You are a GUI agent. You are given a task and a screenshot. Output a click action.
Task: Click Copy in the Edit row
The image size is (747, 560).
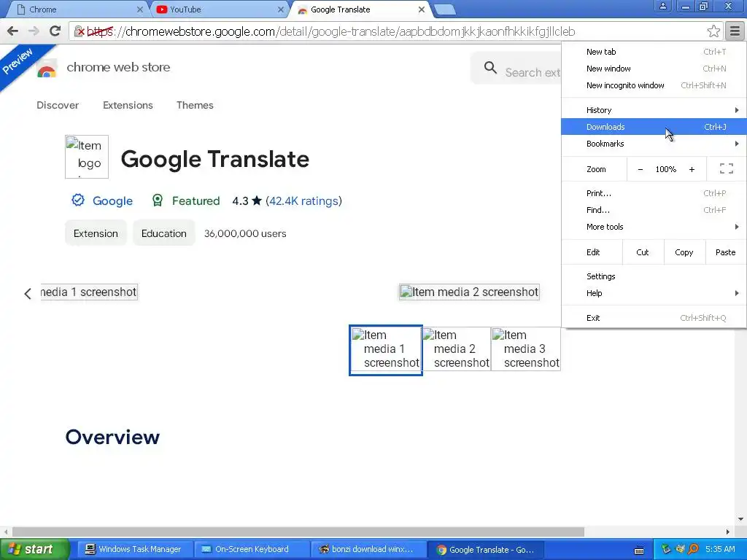click(x=684, y=252)
